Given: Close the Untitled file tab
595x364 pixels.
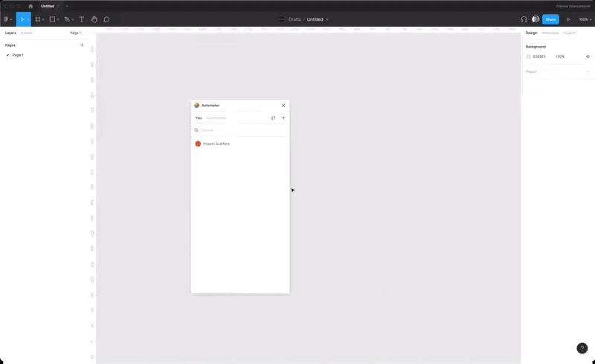Looking at the screenshot, I should [58, 6].
